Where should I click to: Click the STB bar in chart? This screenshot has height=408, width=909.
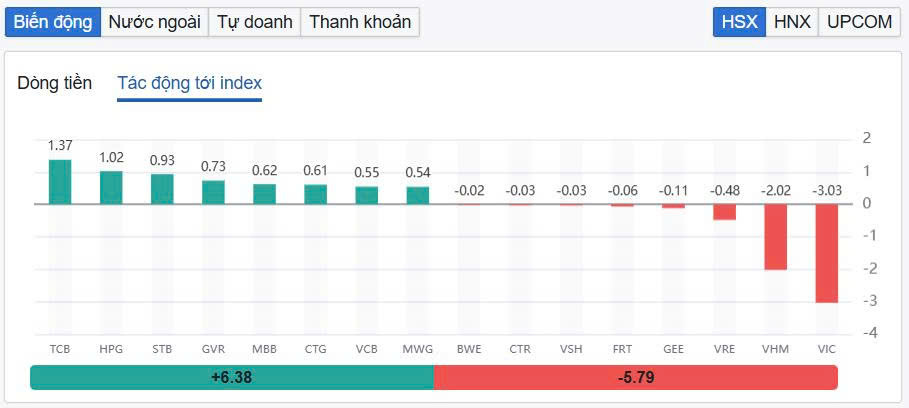[162, 189]
